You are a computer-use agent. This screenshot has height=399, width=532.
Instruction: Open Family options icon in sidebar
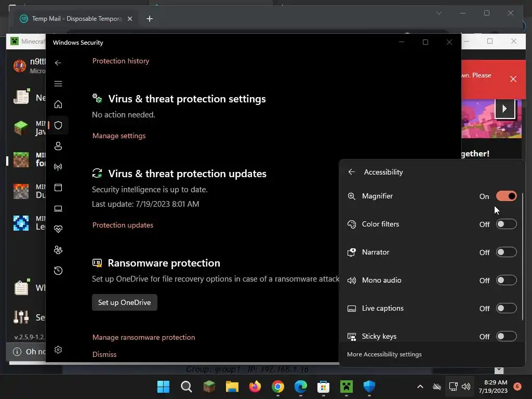tap(58, 250)
